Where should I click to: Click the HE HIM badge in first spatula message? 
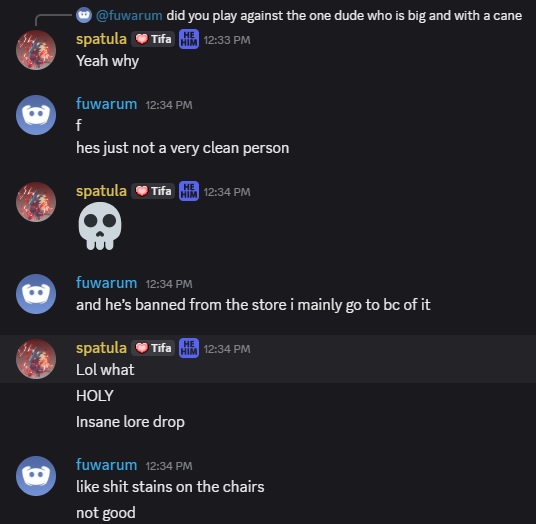[x=189, y=39]
